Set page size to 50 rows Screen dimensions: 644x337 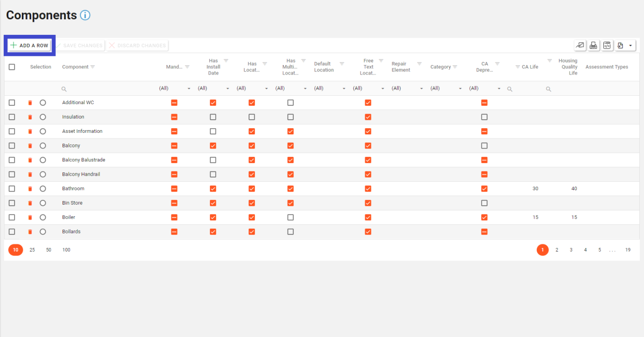coord(48,250)
